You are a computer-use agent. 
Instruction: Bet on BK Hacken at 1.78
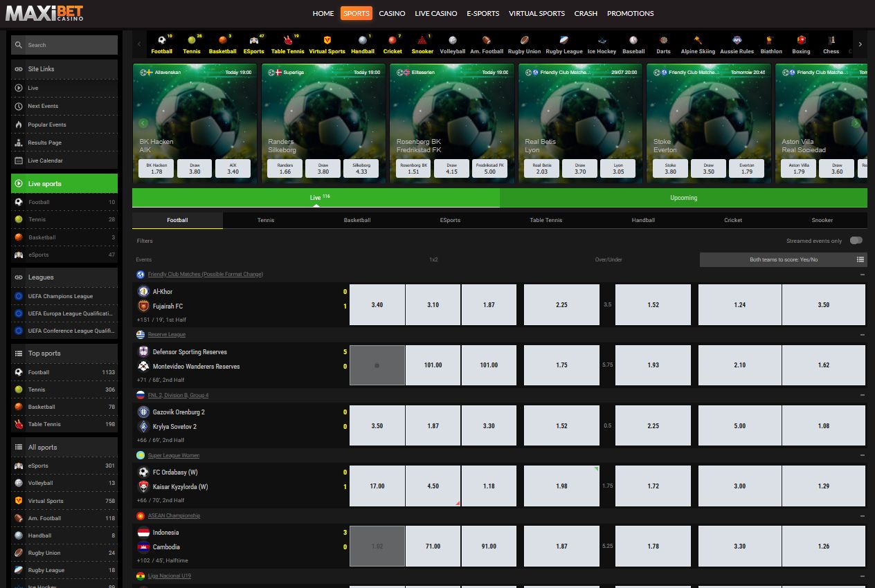pyautogui.click(x=156, y=168)
